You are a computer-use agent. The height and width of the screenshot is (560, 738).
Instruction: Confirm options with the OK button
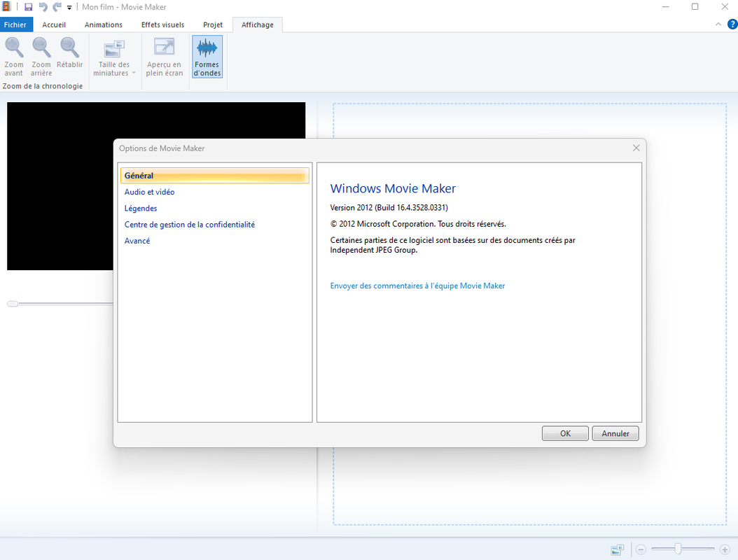565,433
